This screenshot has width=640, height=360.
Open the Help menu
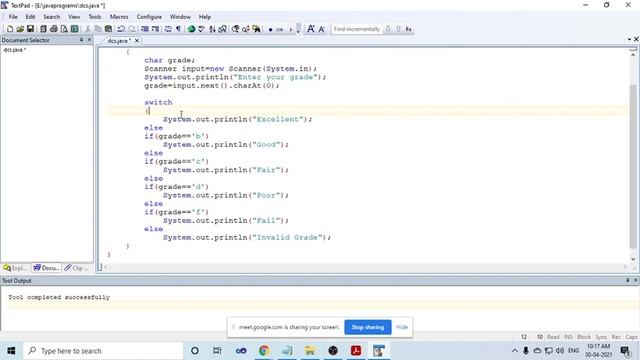(204, 17)
